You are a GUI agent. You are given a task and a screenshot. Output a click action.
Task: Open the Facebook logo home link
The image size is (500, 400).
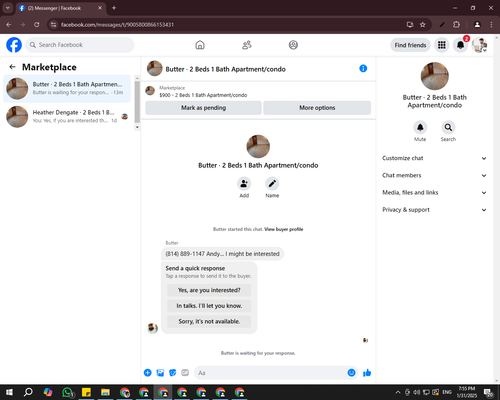point(14,45)
